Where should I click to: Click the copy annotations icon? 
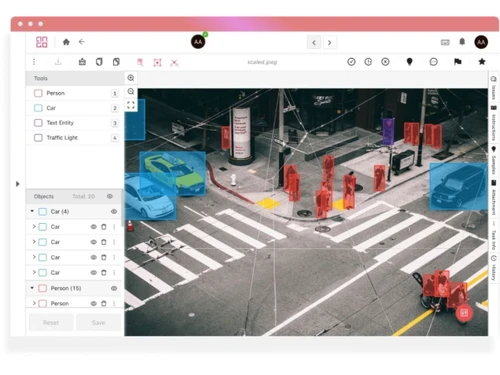99,62
